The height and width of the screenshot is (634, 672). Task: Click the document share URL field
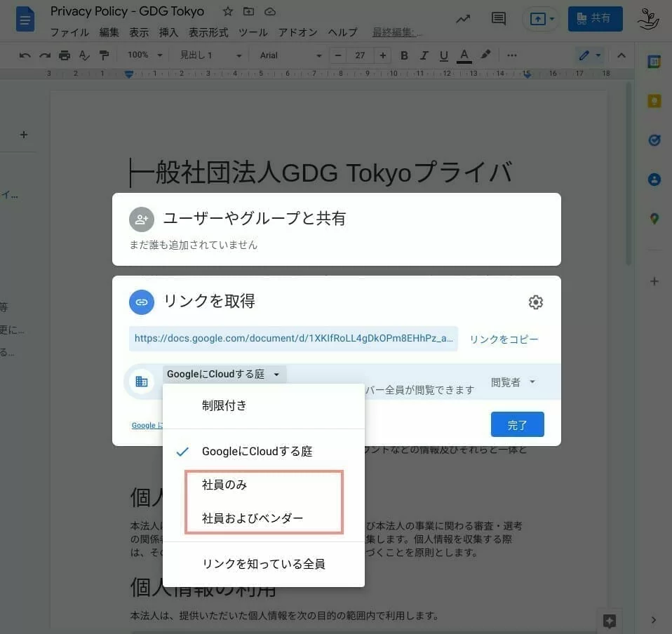pyautogui.click(x=293, y=339)
